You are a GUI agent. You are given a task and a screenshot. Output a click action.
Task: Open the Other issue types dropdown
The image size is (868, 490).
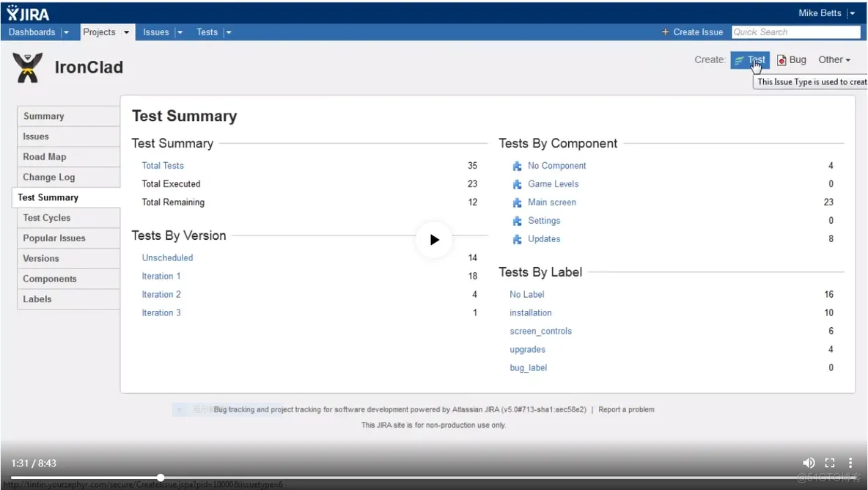(x=834, y=60)
